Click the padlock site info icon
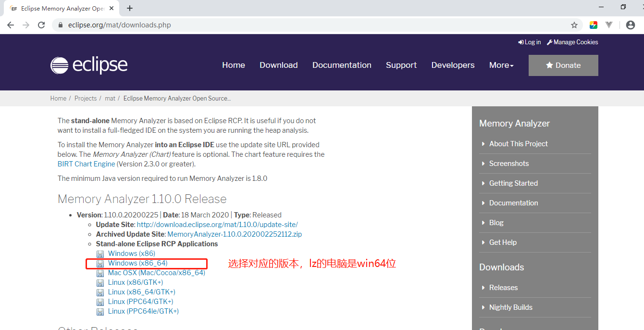Image resolution: width=644 pixels, height=330 pixels. click(x=61, y=25)
